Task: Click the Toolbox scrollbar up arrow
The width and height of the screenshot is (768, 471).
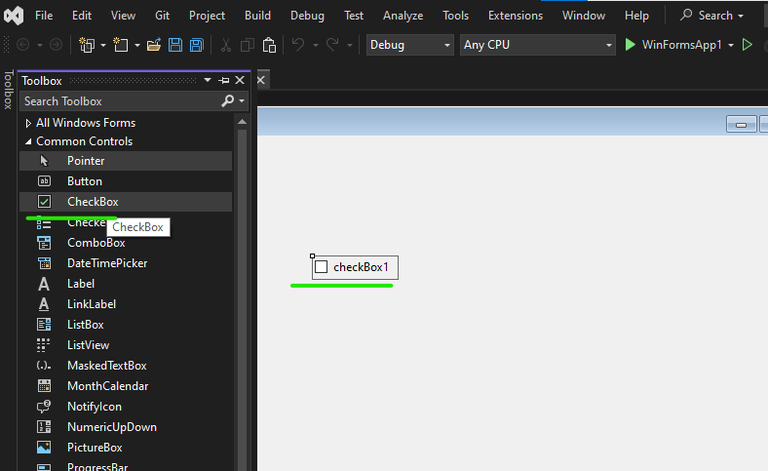Action: pyautogui.click(x=242, y=121)
